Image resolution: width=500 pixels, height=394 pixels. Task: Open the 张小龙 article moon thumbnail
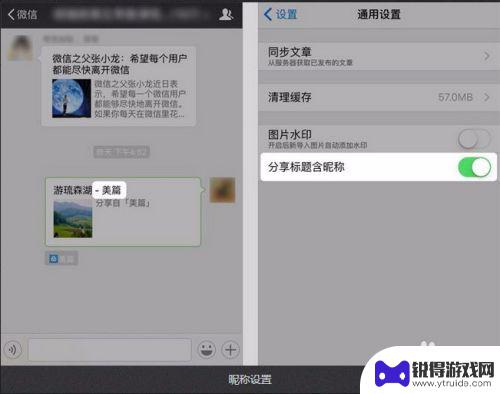(x=71, y=98)
